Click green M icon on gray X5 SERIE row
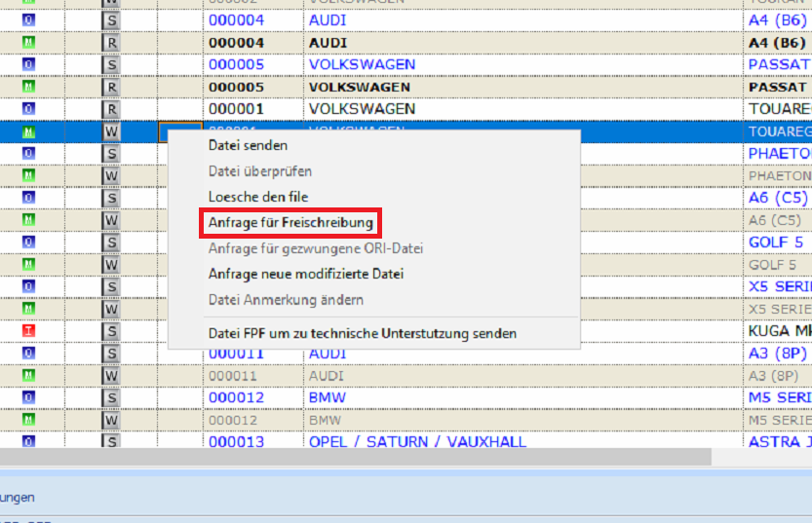 click(28, 309)
